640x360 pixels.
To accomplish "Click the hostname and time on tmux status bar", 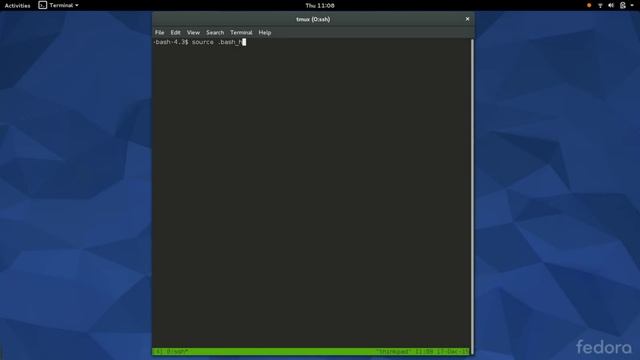I will click(422, 351).
